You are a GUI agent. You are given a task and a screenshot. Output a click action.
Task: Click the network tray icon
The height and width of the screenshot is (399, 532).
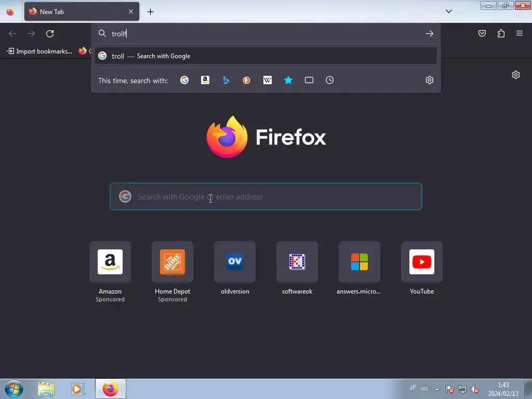[x=462, y=390]
